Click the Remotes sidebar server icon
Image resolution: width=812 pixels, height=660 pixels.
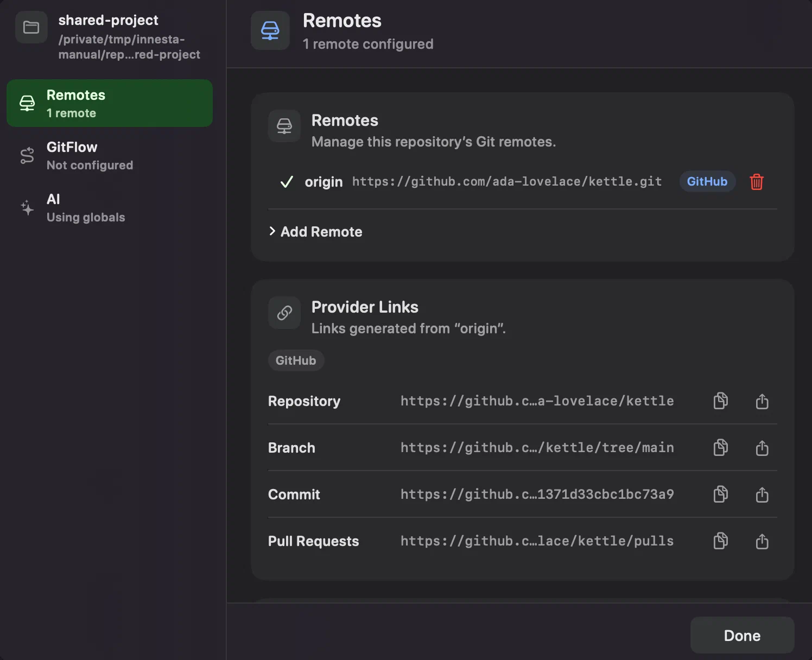[27, 103]
